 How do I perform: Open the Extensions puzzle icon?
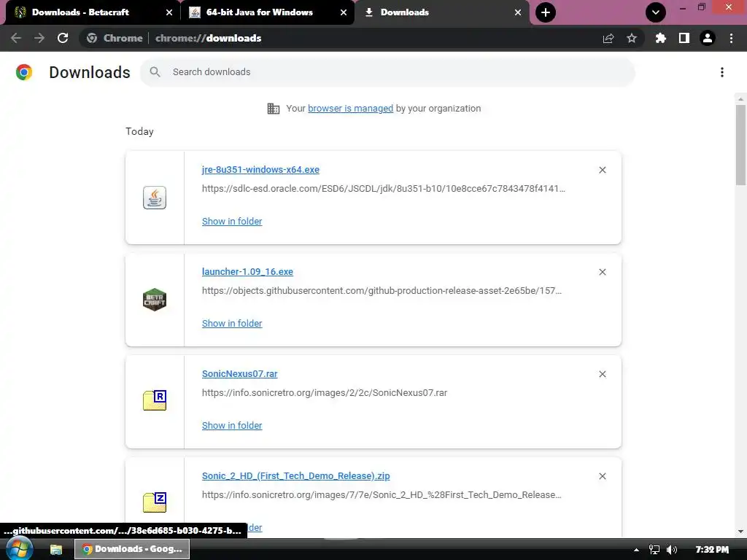point(661,38)
